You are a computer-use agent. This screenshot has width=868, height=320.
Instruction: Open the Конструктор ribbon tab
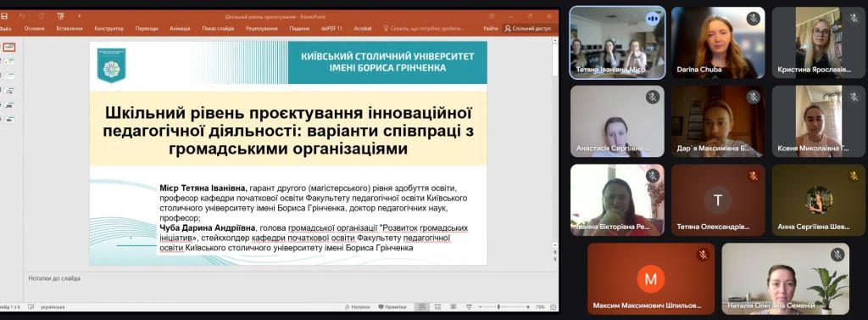tap(109, 28)
